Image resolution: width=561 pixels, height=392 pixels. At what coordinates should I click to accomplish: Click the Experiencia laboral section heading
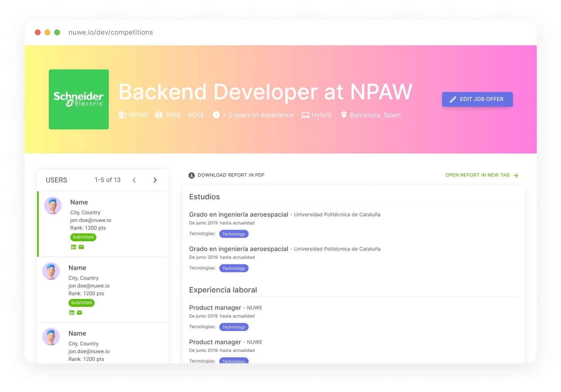point(223,290)
